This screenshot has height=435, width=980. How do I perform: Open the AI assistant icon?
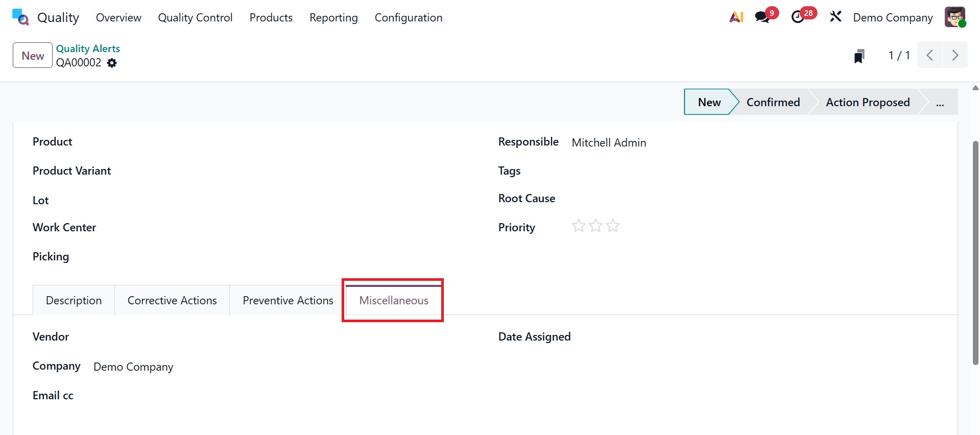click(x=736, y=17)
